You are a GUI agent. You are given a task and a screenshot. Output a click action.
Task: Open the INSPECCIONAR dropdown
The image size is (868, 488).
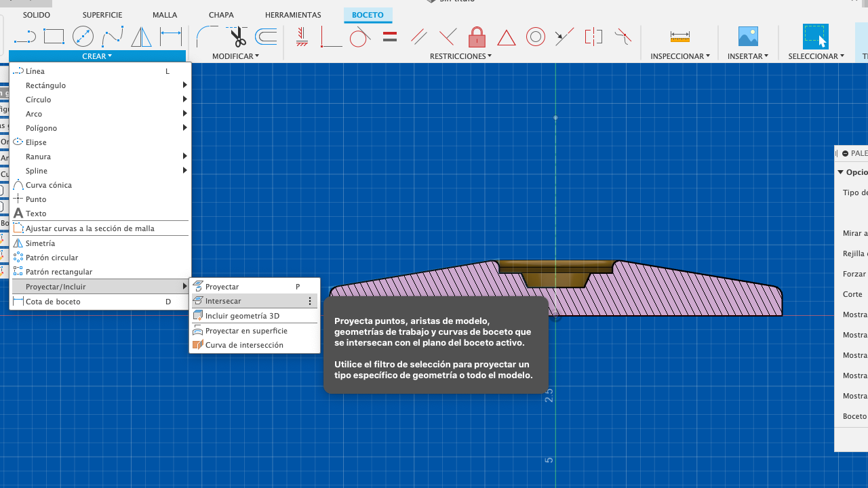click(x=679, y=56)
